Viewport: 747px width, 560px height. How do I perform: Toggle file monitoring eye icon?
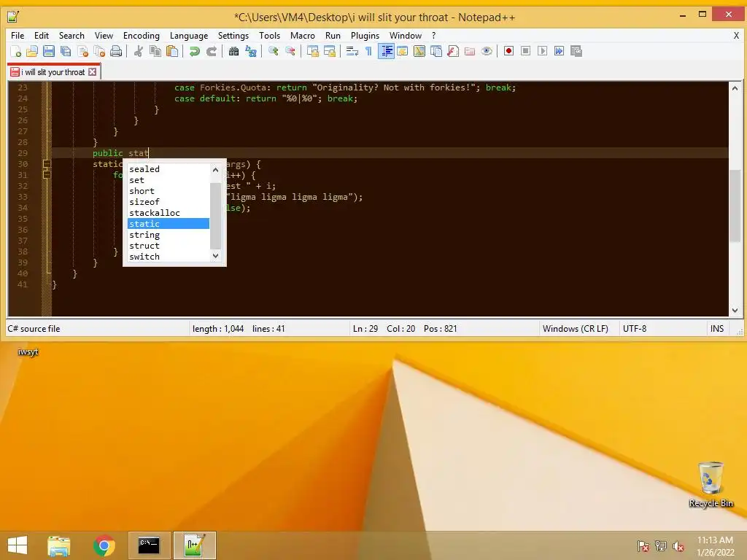487,51
